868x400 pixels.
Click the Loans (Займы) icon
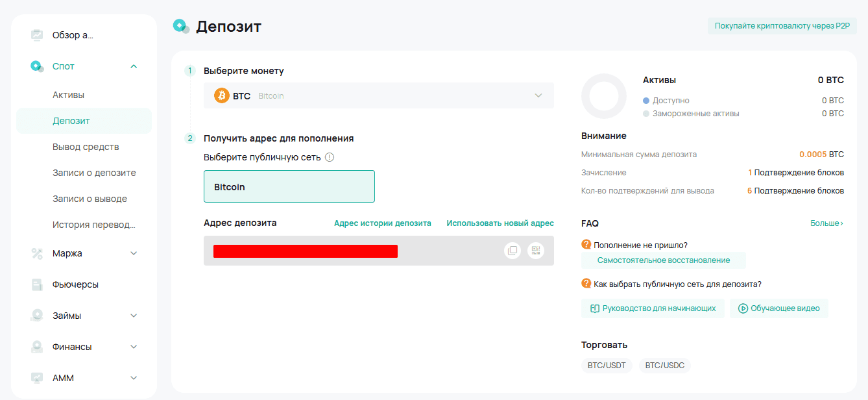(37, 316)
